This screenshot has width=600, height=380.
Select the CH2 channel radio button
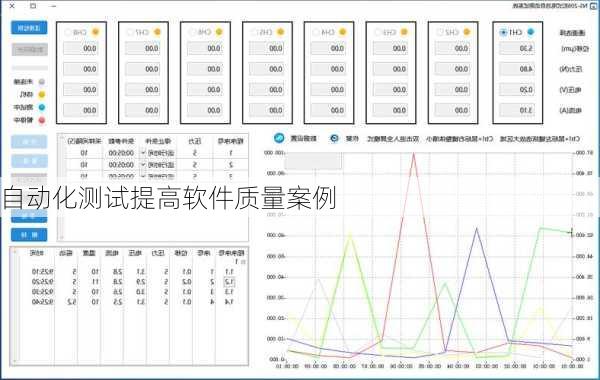pos(440,33)
